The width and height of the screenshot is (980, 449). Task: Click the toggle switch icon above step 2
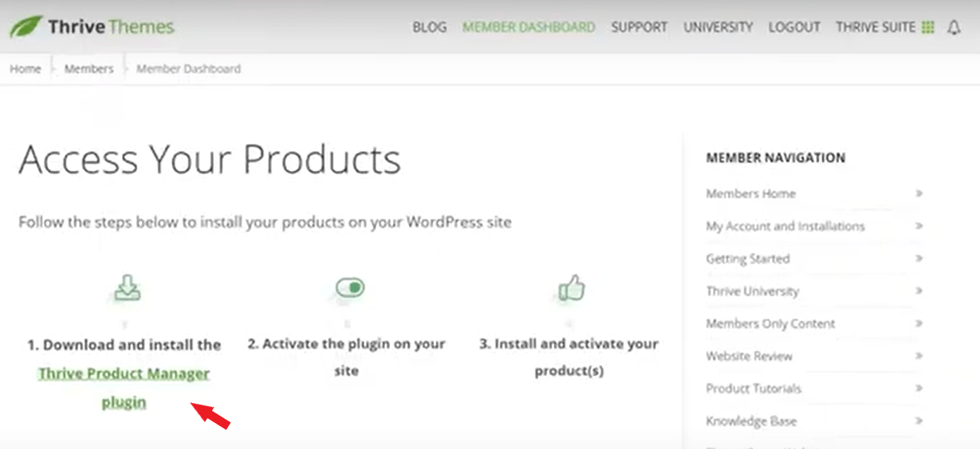point(349,288)
